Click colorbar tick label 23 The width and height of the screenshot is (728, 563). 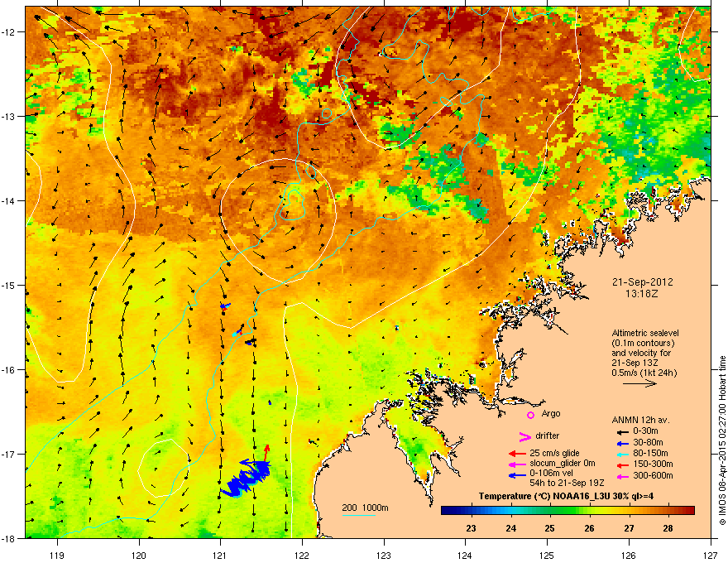pyautogui.click(x=472, y=528)
